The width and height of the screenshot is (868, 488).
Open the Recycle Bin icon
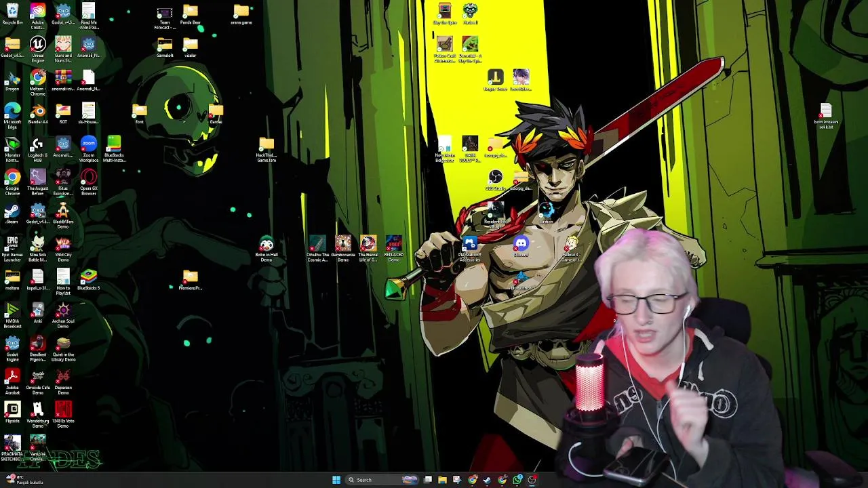click(12, 14)
